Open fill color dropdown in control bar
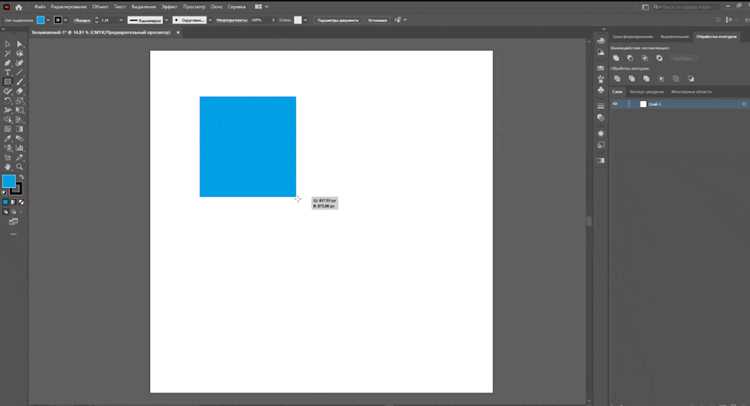The width and height of the screenshot is (750, 406). 48,20
